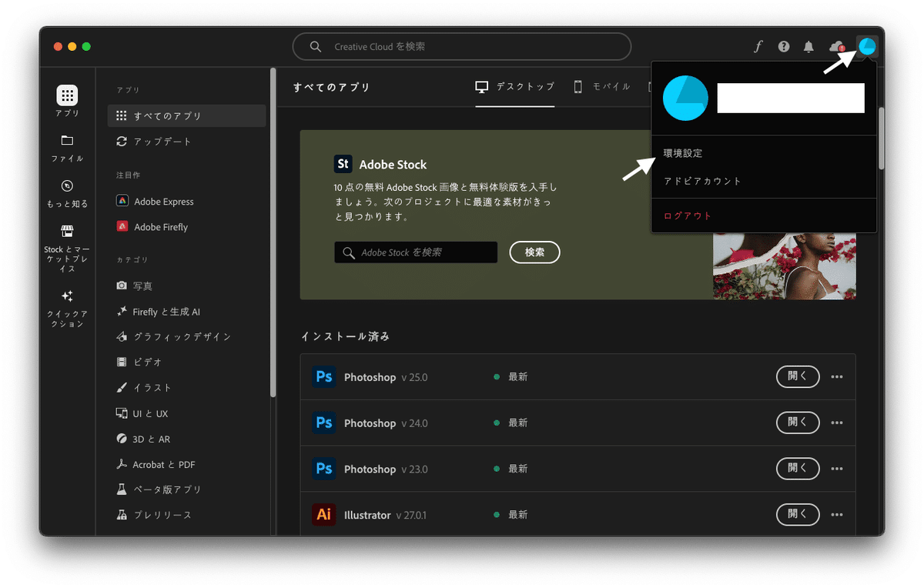Open the notifications bell icon

[x=808, y=47]
